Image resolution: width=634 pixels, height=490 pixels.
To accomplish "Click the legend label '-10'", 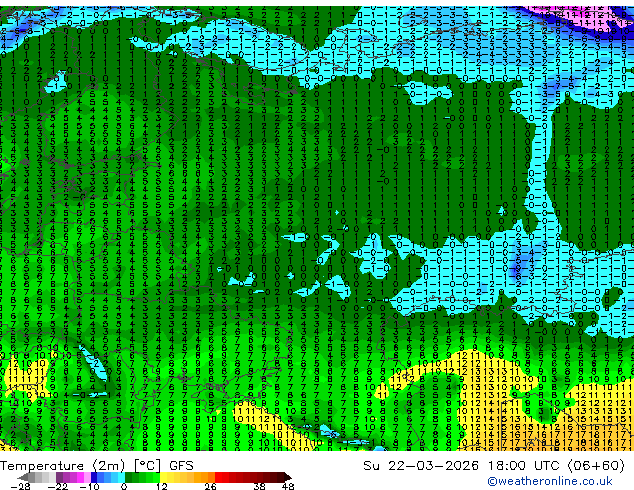I will [x=89, y=486].
